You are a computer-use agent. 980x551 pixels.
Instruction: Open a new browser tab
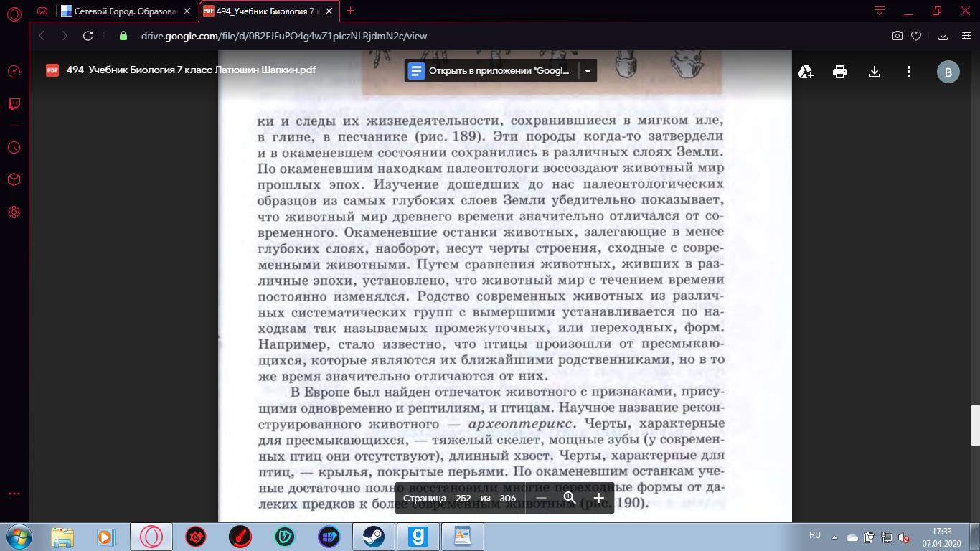coord(350,11)
